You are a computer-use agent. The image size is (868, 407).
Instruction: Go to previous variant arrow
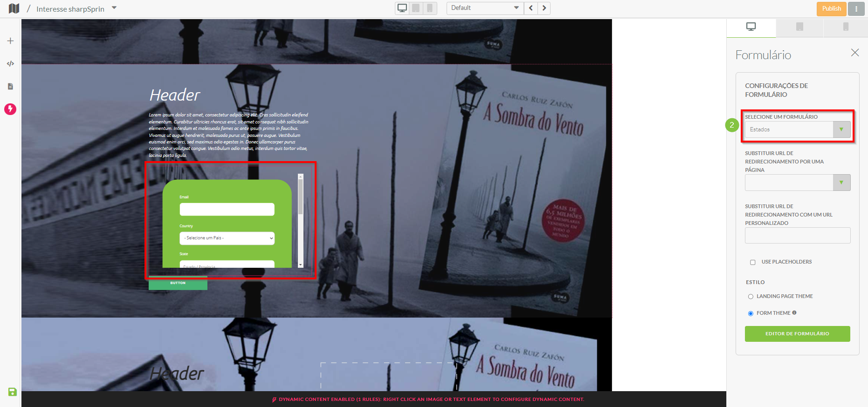(530, 8)
